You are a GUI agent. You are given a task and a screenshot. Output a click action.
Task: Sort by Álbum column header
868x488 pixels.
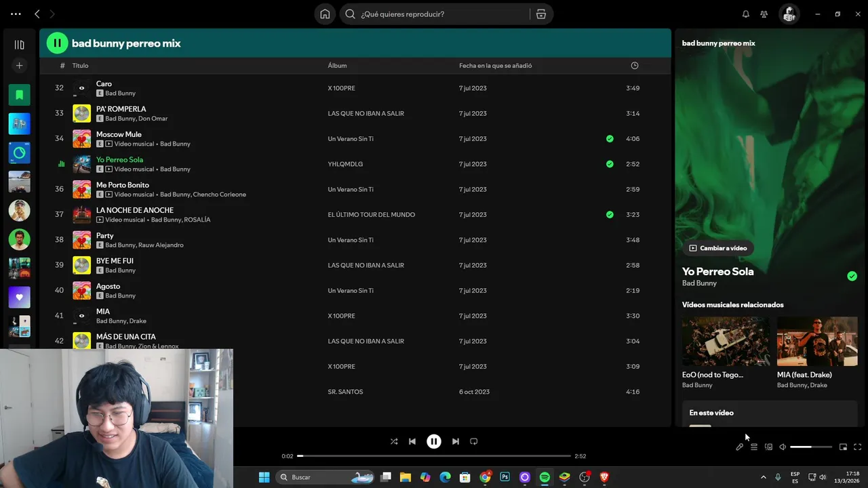click(x=337, y=66)
